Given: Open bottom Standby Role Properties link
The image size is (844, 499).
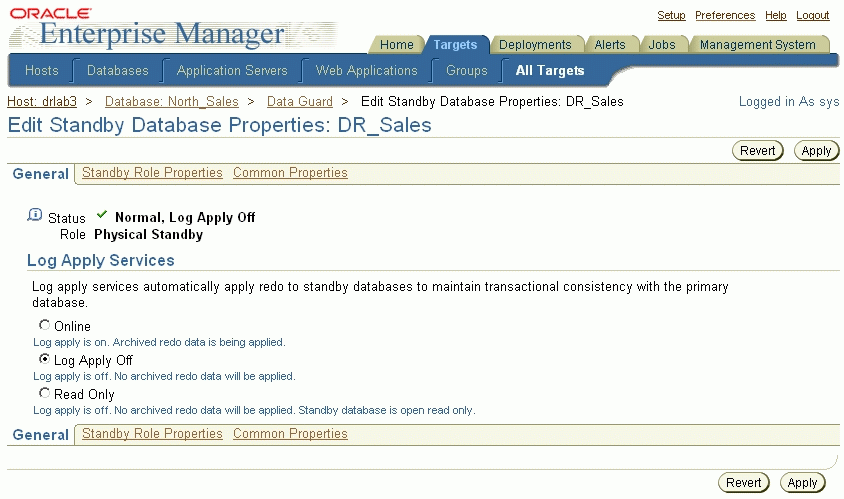Looking at the screenshot, I should (x=152, y=433).
